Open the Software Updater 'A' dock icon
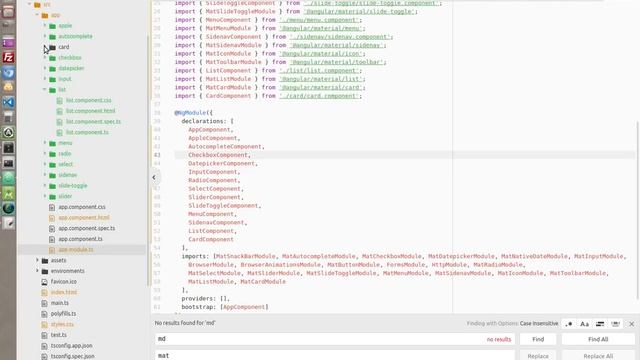 click(x=8, y=133)
